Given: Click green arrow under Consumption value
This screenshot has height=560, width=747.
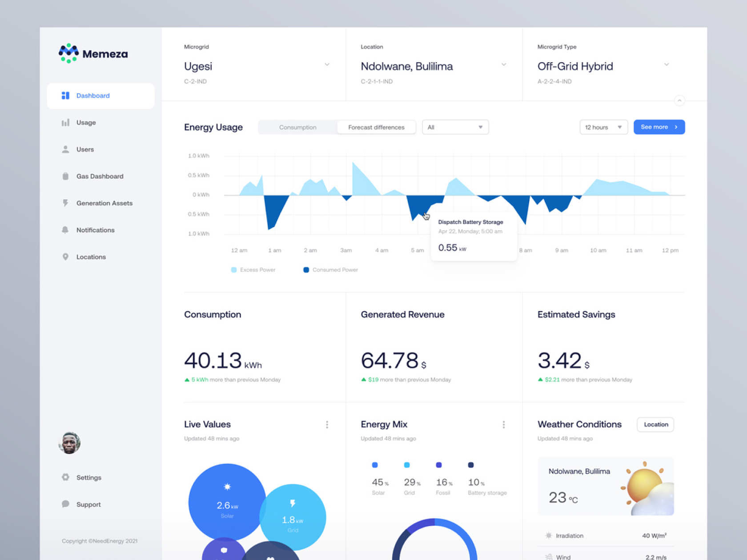Looking at the screenshot, I should (x=187, y=380).
